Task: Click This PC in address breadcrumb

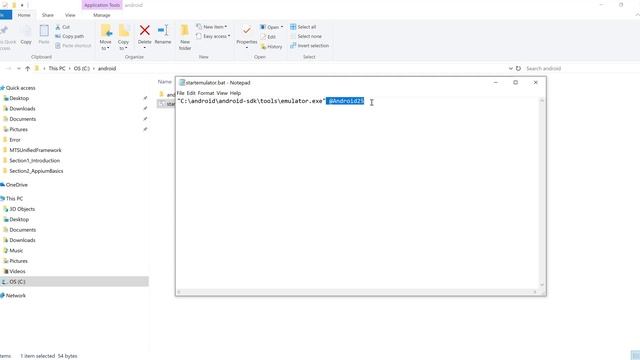Action: pyautogui.click(x=57, y=69)
